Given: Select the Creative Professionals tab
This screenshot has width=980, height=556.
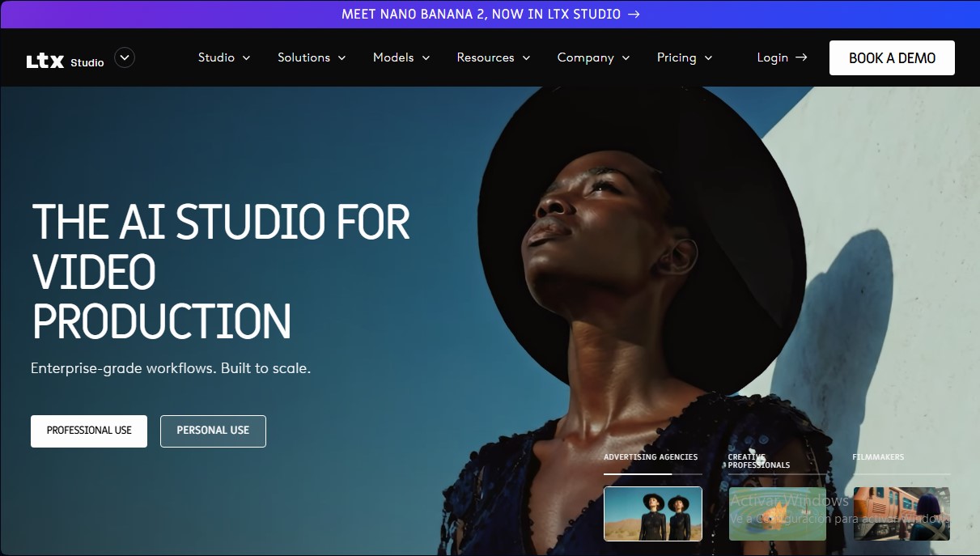Looking at the screenshot, I should [x=757, y=461].
